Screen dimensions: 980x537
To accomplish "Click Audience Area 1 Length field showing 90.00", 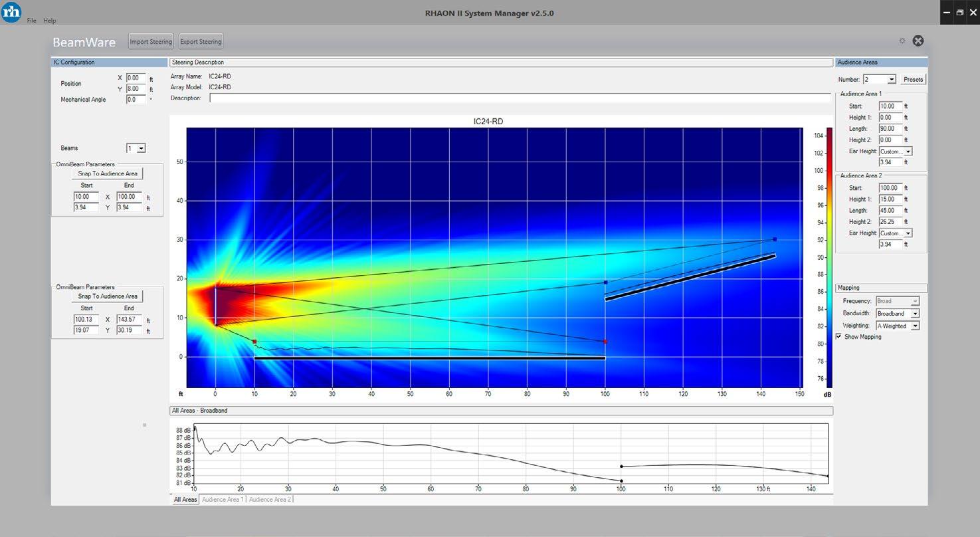I will (890, 129).
